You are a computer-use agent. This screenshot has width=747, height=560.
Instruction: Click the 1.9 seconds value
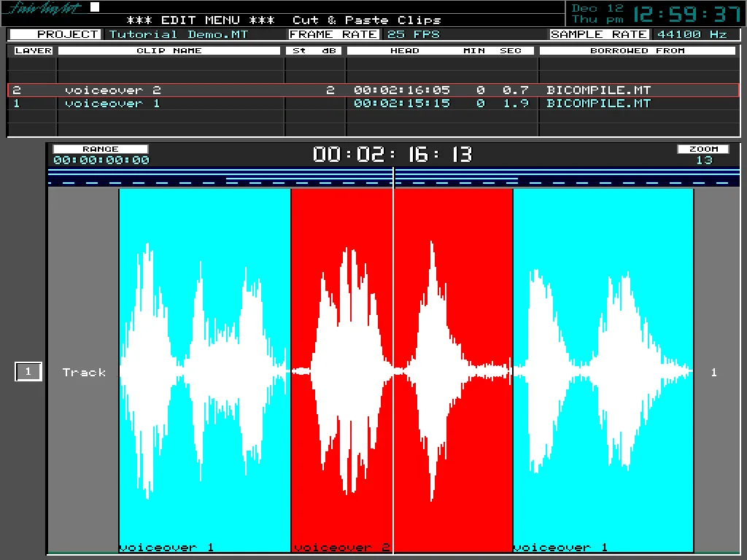[x=516, y=104]
